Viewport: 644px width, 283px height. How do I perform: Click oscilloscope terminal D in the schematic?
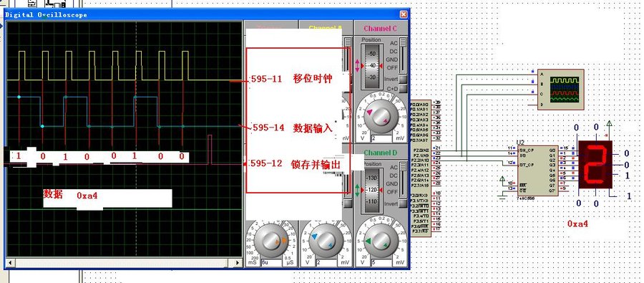click(x=542, y=104)
